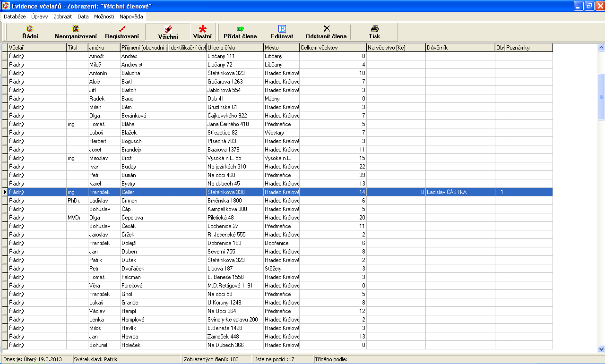
Task: Select surname cell Bystrý
Action: coord(144,184)
